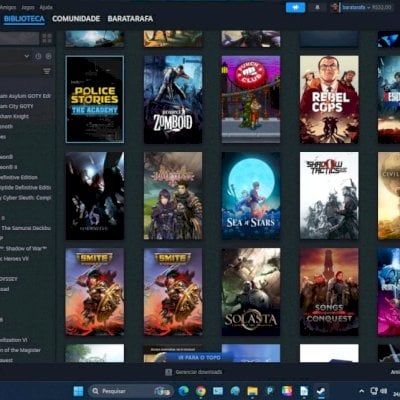Click the Pesquisar taskbar search box
The height and width of the screenshot is (400, 400).
131,391
